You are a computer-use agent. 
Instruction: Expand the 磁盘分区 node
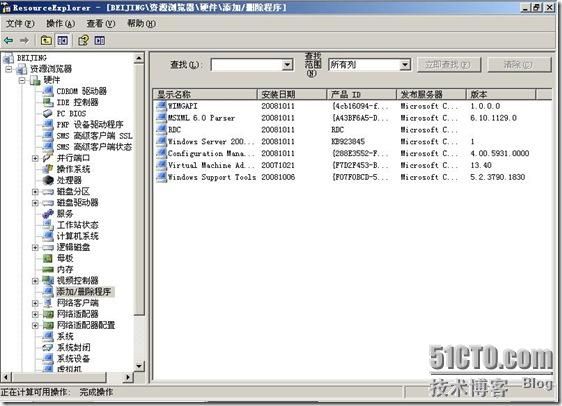click(35, 191)
